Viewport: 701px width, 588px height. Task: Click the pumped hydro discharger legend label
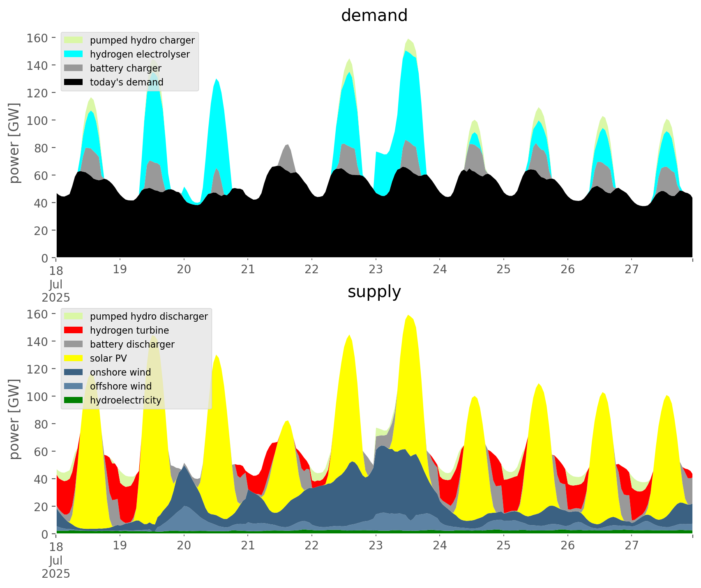point(149,316)
